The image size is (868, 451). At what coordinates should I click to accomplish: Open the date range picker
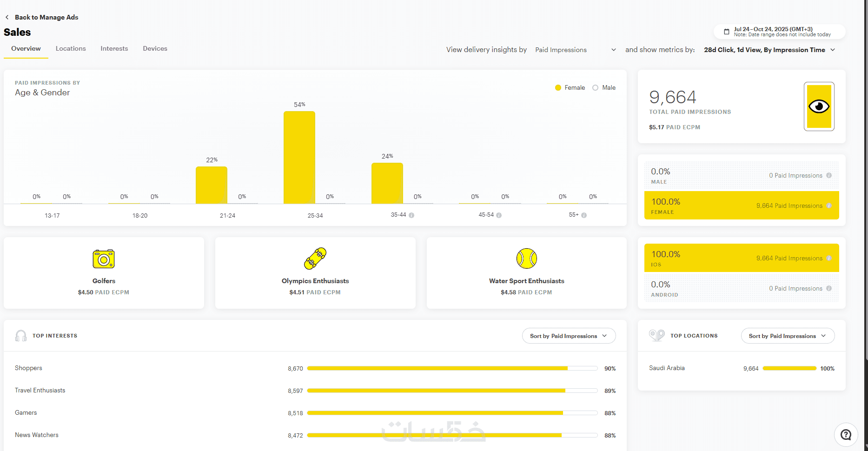coord(779,32)
